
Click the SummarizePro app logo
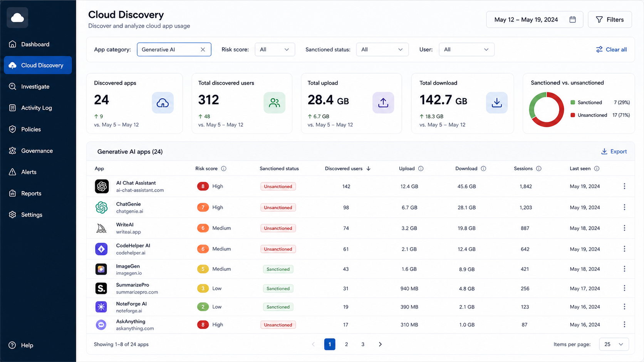click(x=101, y=288)
